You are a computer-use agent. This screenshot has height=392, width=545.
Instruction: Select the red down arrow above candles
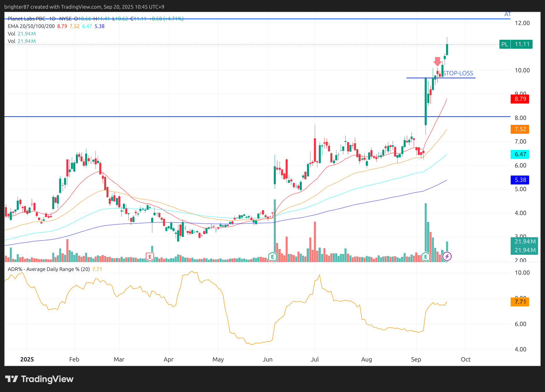[437, 61]
